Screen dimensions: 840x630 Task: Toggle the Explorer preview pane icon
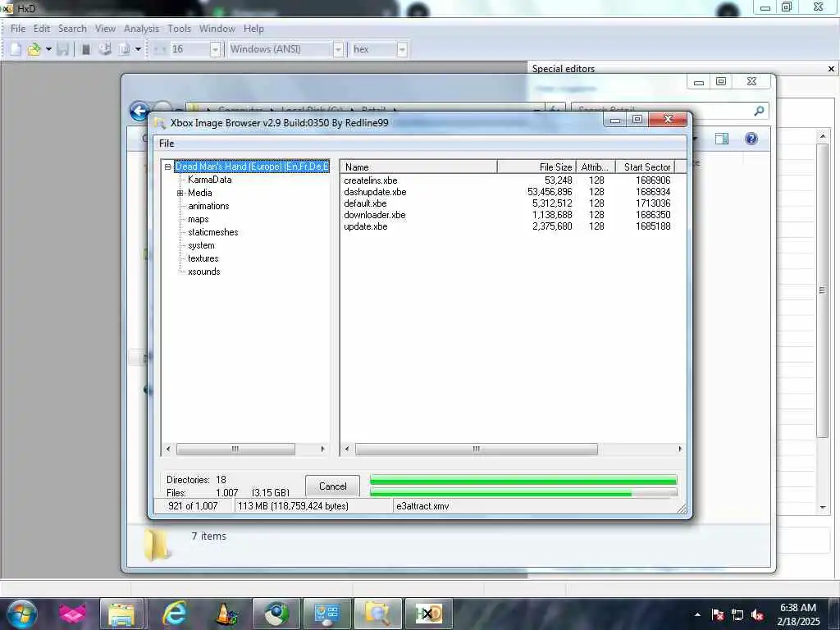point(722,139)
